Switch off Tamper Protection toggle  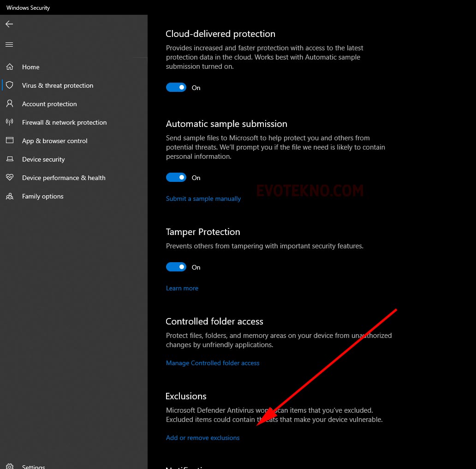pos(176,267)
